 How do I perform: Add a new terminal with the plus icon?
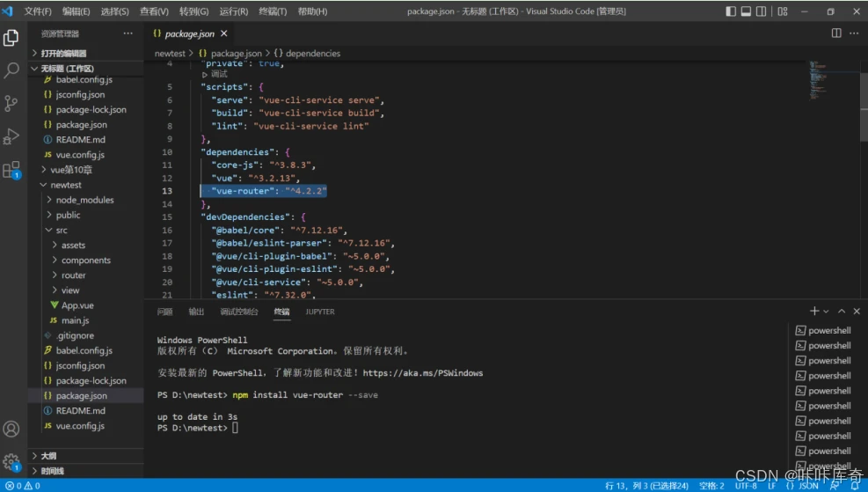(x=813, y=312)
